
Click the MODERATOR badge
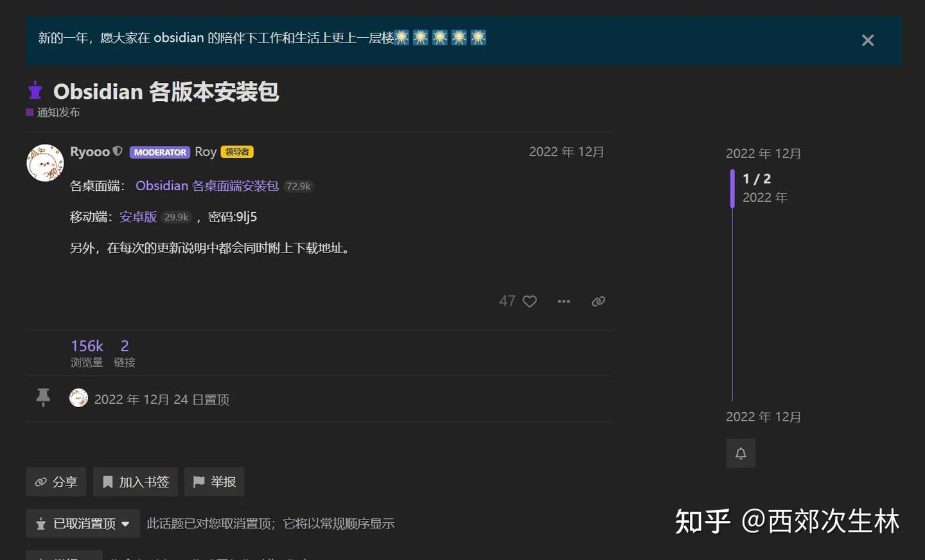pyautogui.click(x=159, y=152)
